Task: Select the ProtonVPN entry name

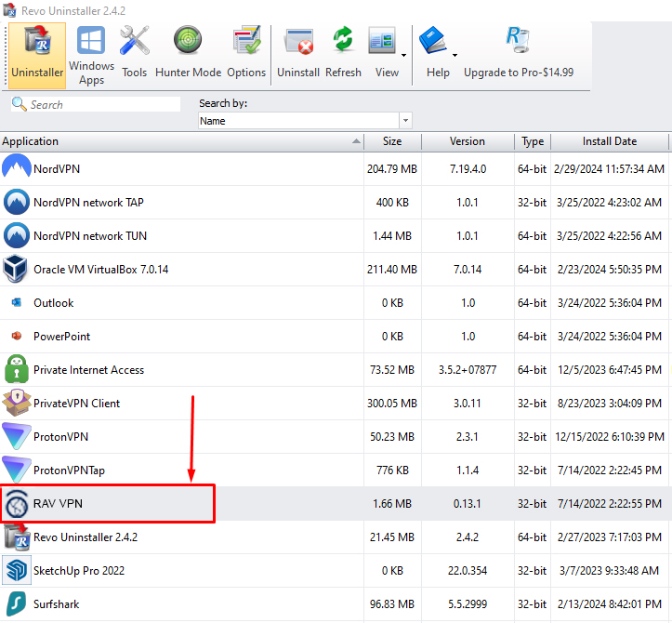Action: (60, 436)
